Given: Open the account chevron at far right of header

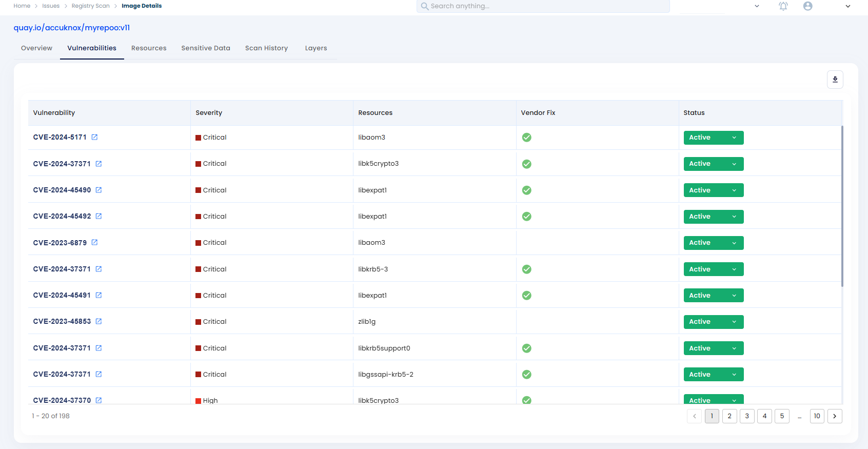Looking at the screenshot, I should pyautogui.click(x=847, y=6).
